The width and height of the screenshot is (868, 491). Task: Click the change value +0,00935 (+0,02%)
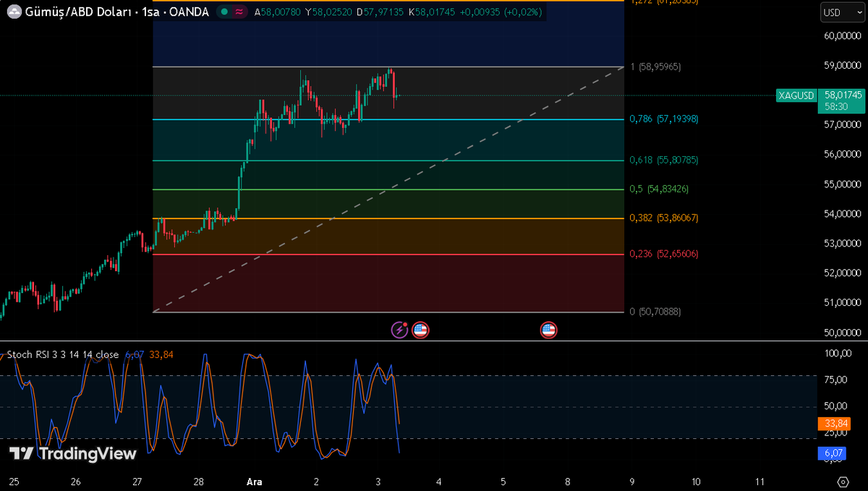tap(500, 12)
